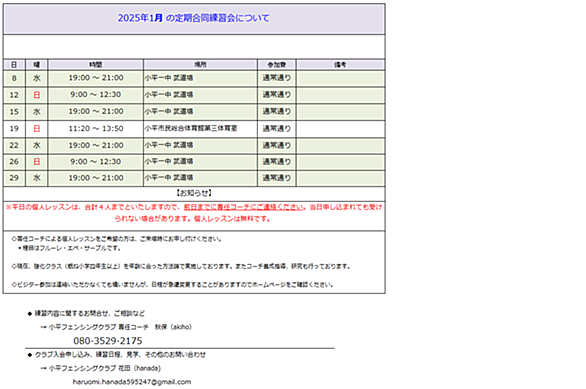Click the fee "通常通り" in the 29th row
586x389 pixels.
coord(277,178)
